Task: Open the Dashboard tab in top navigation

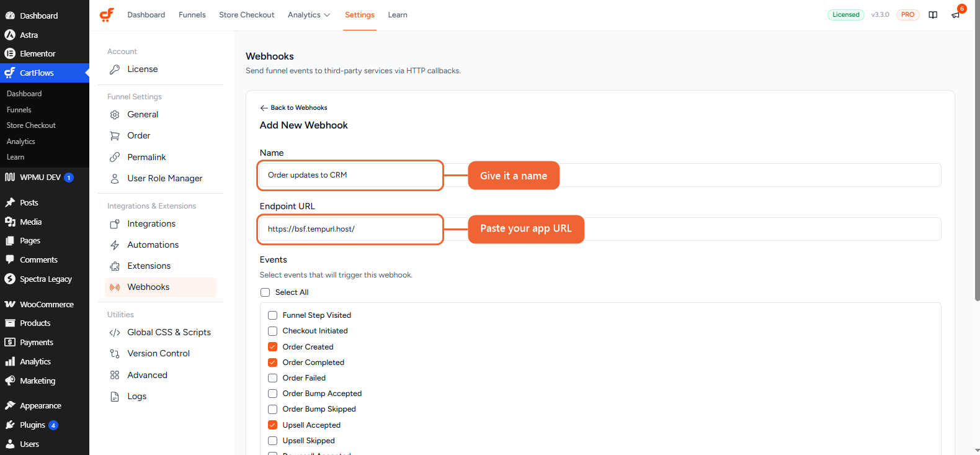Action: (x=146, y=15)
